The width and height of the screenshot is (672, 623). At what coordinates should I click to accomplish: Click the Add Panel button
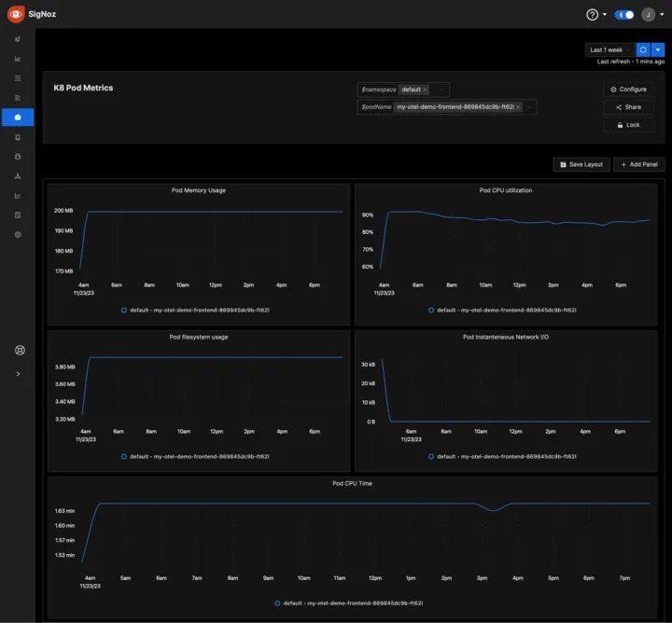(639, 164)
